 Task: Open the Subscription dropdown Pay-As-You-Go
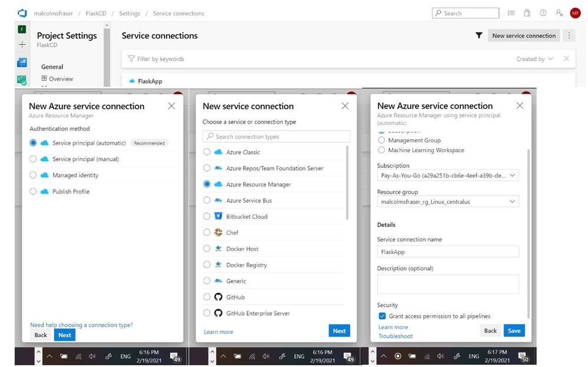tap(448, 175)
